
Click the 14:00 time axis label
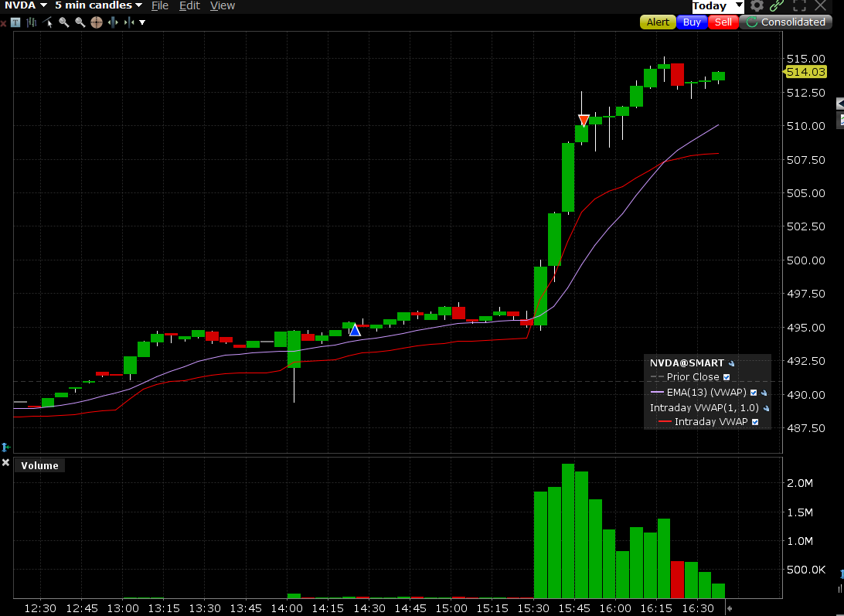tap(287, 608)
